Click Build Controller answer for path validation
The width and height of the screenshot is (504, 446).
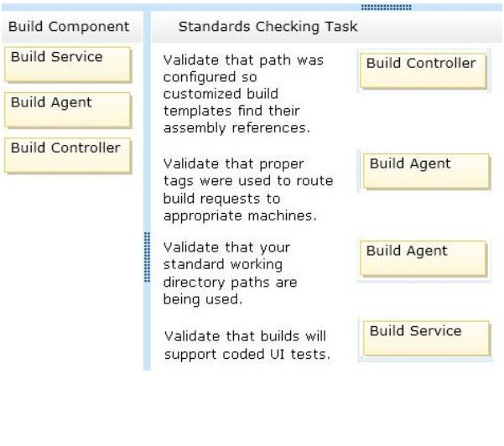(x=423, y=70)
